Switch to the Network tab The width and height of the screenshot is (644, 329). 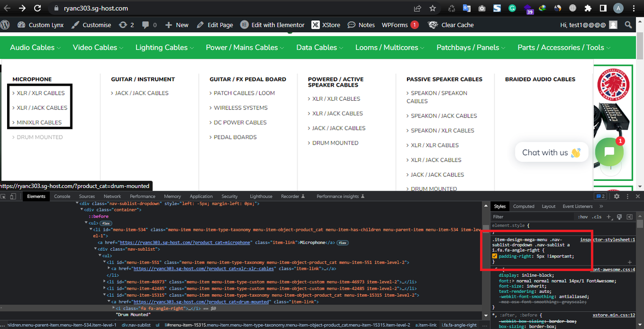112,196
